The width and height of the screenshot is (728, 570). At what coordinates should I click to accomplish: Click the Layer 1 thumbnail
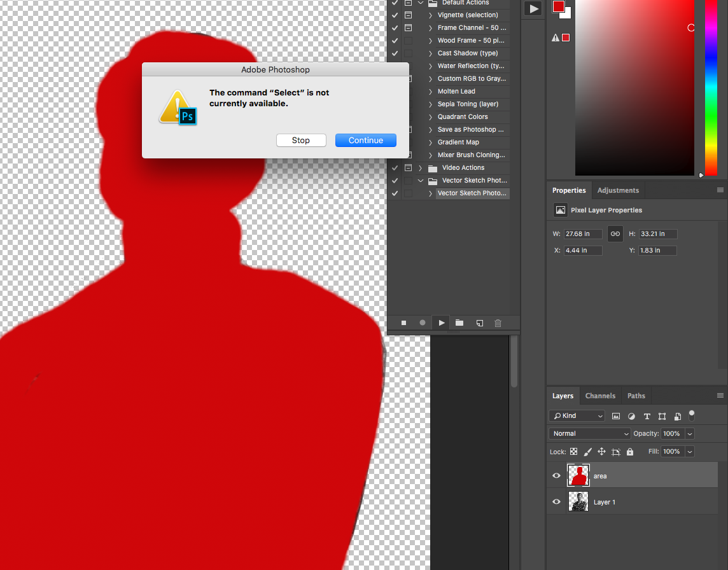click(x=578, y=502)
